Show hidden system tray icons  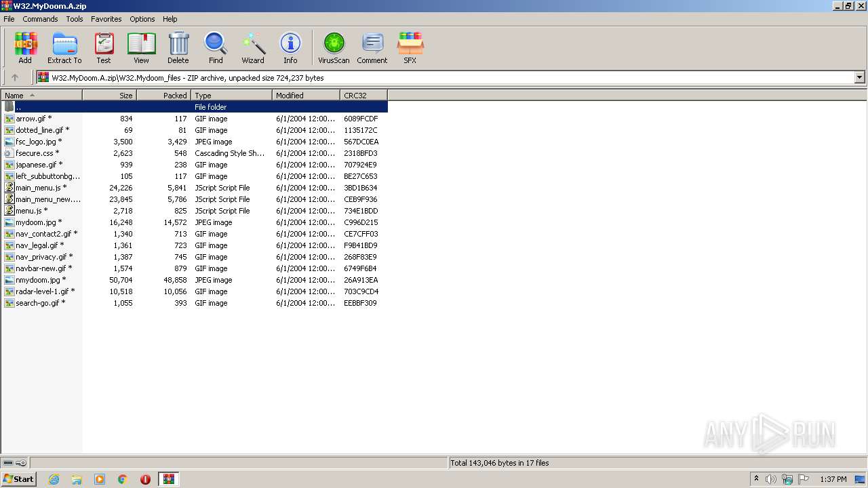(756, 479)
